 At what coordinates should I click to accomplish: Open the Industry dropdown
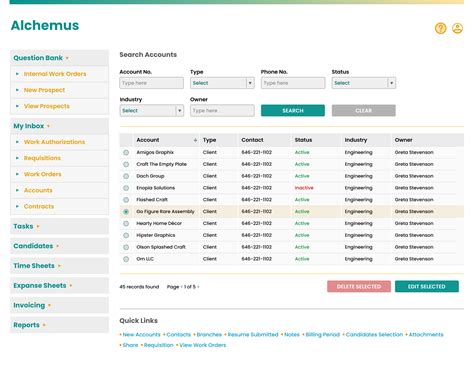[152, 111]
